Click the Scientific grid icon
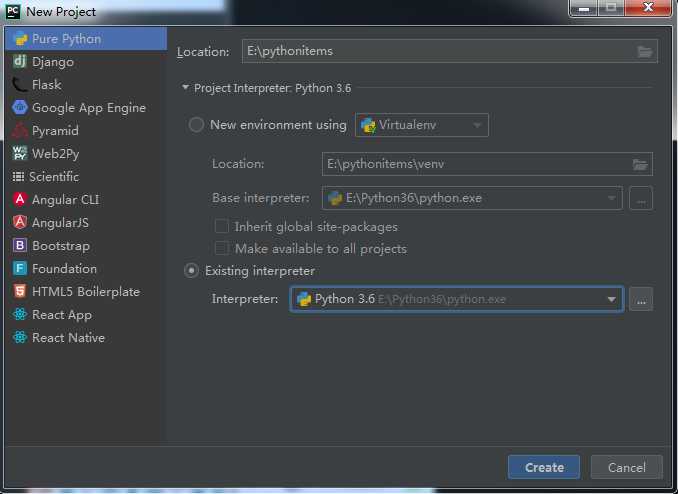The height and width of the screenshot is (494, 678). 18,176
